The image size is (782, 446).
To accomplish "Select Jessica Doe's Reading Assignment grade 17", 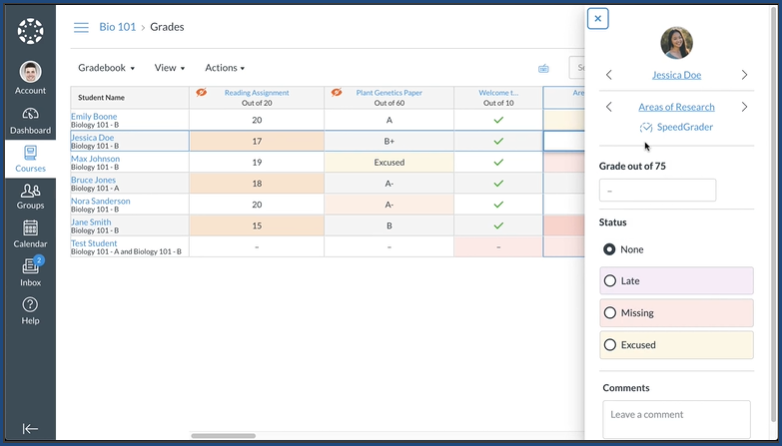I will [256, 141].
